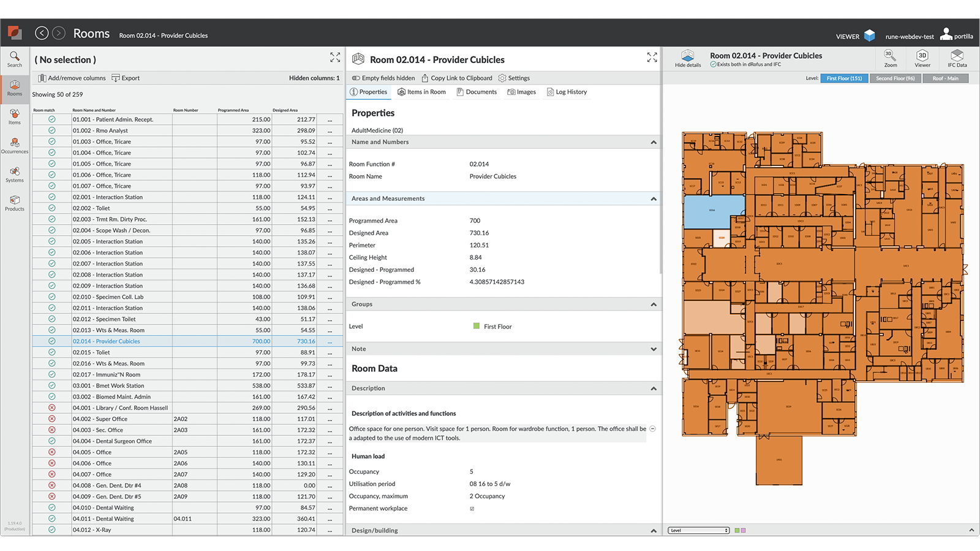Check the Permanent workplace checkbox
Screen dimensions: 980x551
point(471,508)
